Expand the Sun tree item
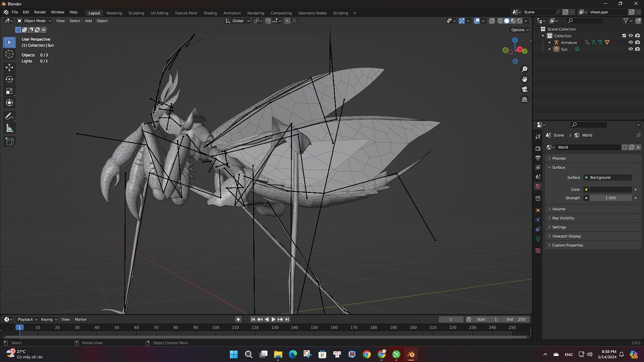644x362 pixels. point(550,49)
